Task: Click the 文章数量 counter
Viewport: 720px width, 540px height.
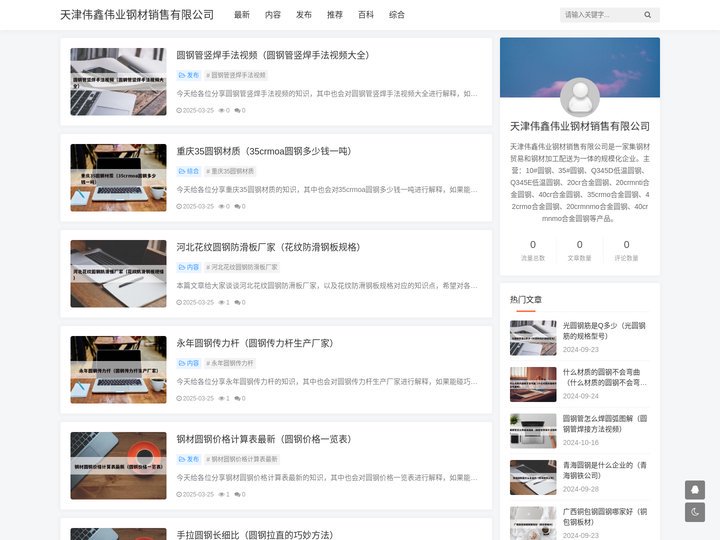Action: 579,251
